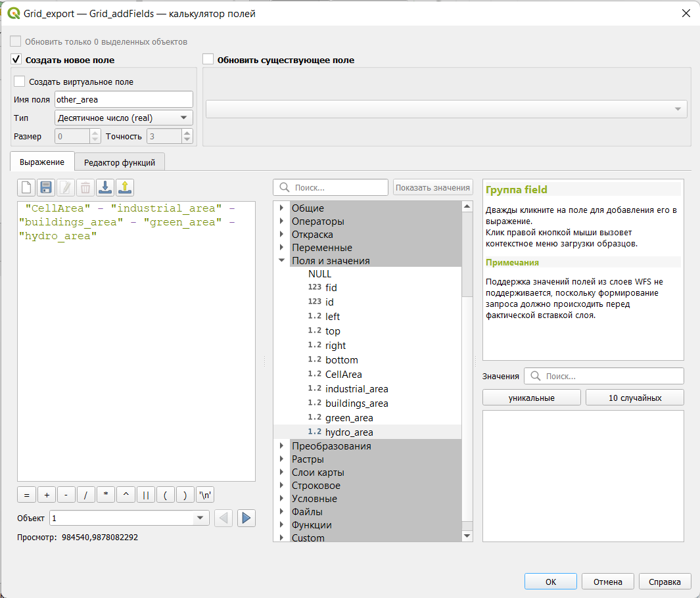The image size is (700, 598).
Task: Click the "Имя поля" input field
Action: coord(124,99)
